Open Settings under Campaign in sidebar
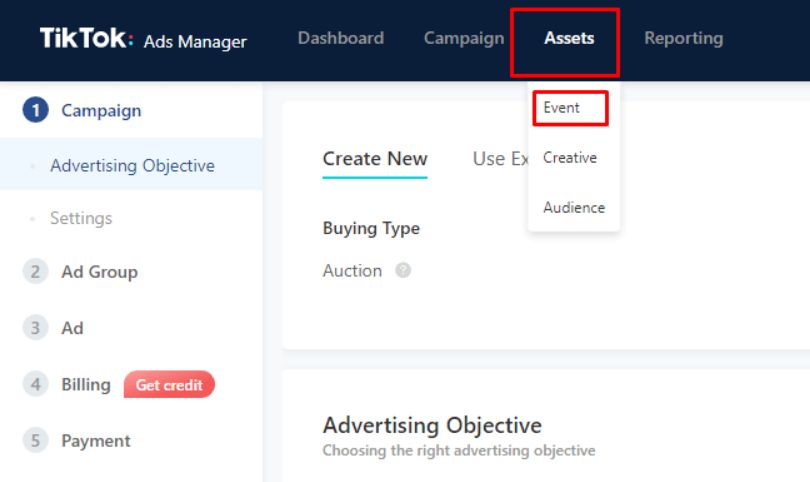Viewport: 810px width, 482px height. tap(81, 218)
